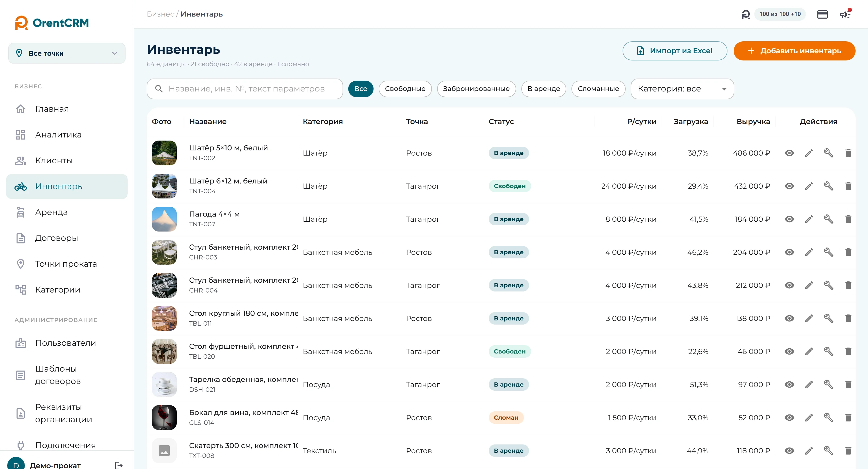Click the log out icon beside Демо-прокат
Viewport: 868px width, 469px height.
(x=119, y=465)
